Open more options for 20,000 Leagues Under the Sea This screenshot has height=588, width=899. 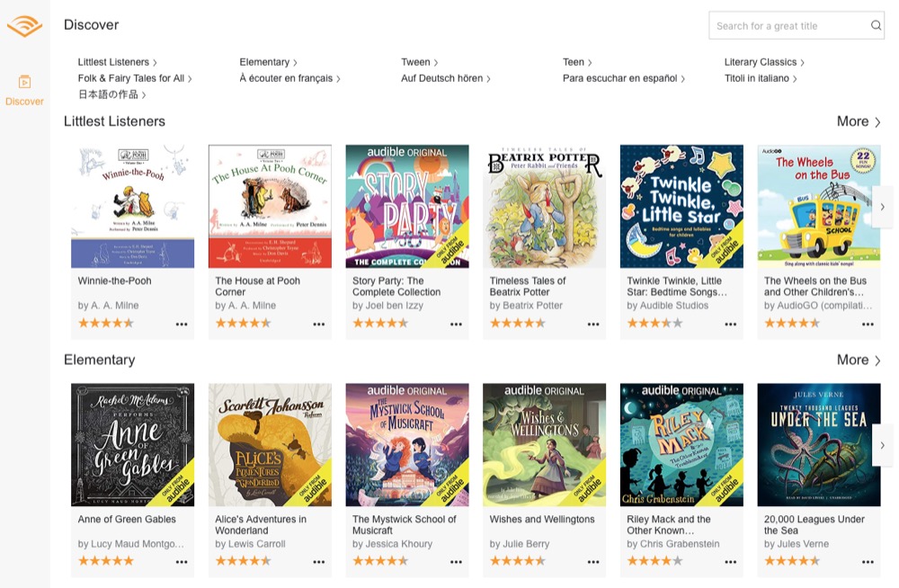coord(868,563)
